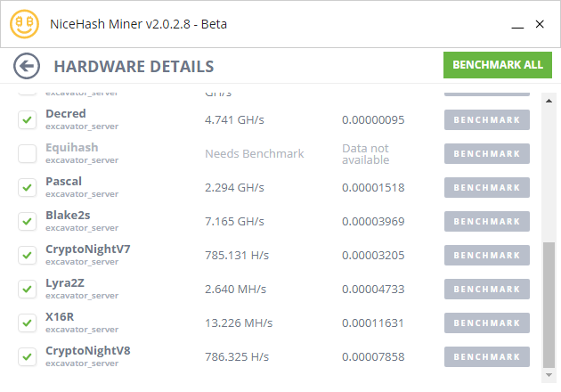
Task: Close the NiceHash Miner window
Action: [x=540, y=24]
